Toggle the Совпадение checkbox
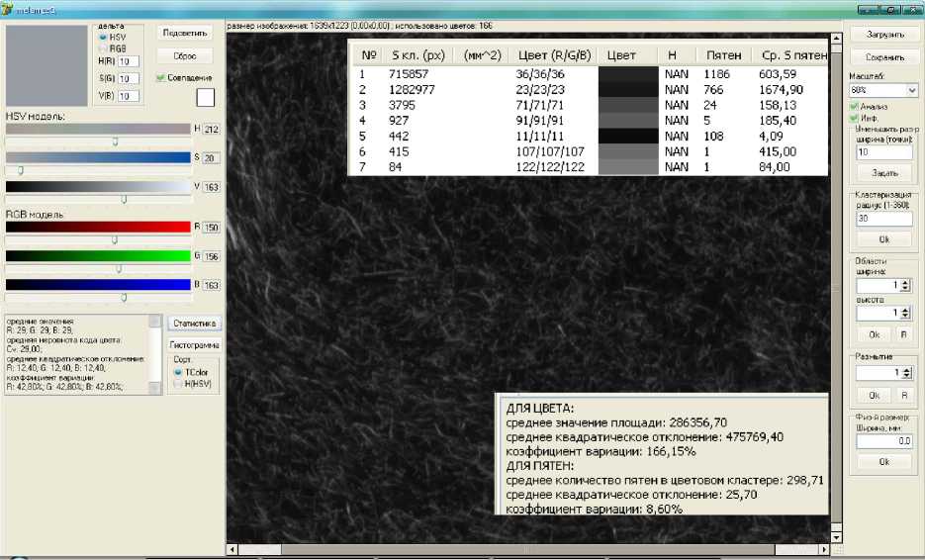The height and width of the screenshot is (560, 925). point(161,77)
